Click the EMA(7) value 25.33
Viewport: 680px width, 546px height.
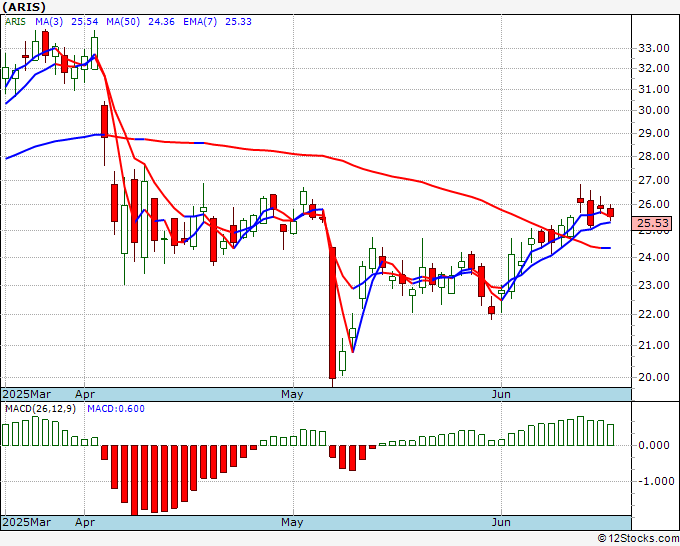point(238,22)
